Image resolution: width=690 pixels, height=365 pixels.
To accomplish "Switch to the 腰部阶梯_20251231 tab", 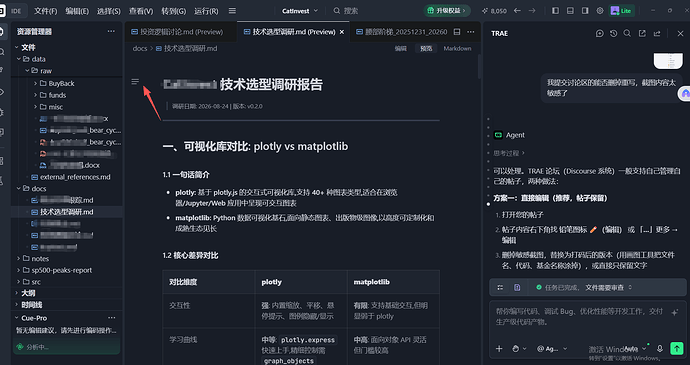I will point(401,32).
